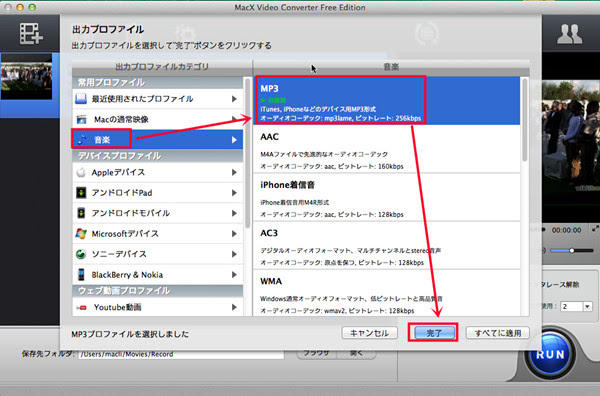The width and height of the screenshot is (600, 396).
Task: Select the source video thumbnail at left
Action: pos(26,77)
